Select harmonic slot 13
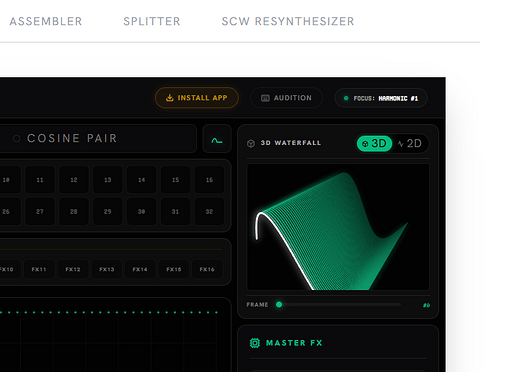Viewport: 517px width, 372px height. click(108, 180)
